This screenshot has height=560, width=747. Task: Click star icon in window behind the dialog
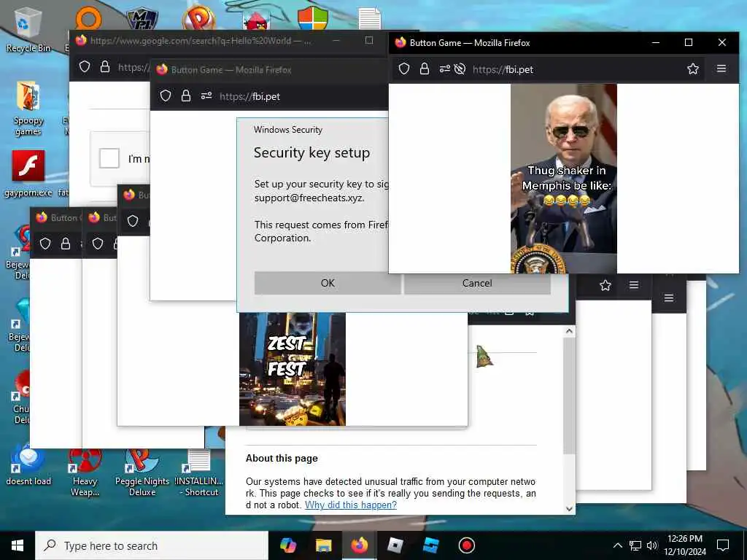point(605,285)
